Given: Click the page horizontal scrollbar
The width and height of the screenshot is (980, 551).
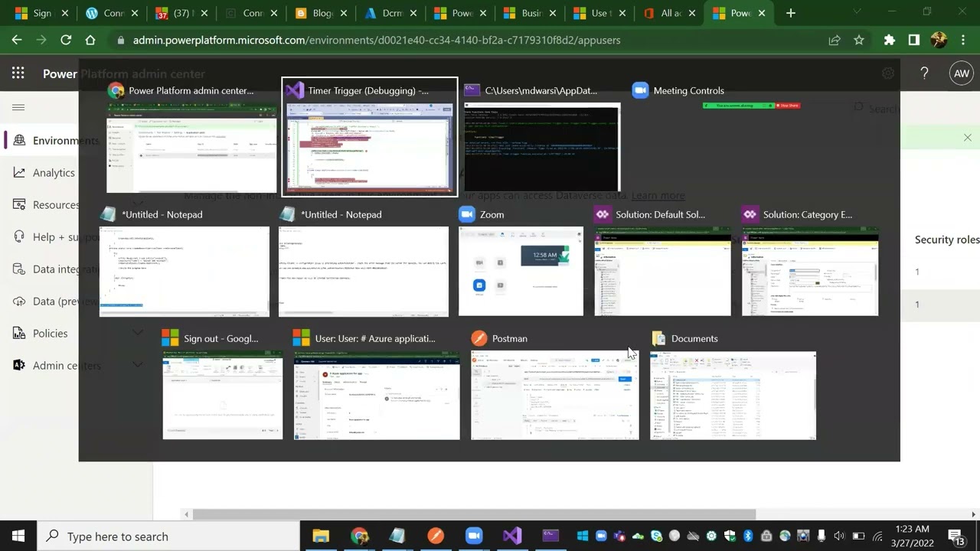Looking at the screenshot, I should [474, 514].
